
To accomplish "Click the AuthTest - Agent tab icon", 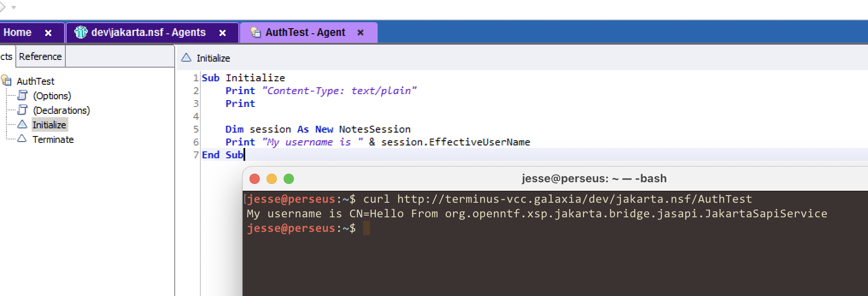I will point(256,33).
